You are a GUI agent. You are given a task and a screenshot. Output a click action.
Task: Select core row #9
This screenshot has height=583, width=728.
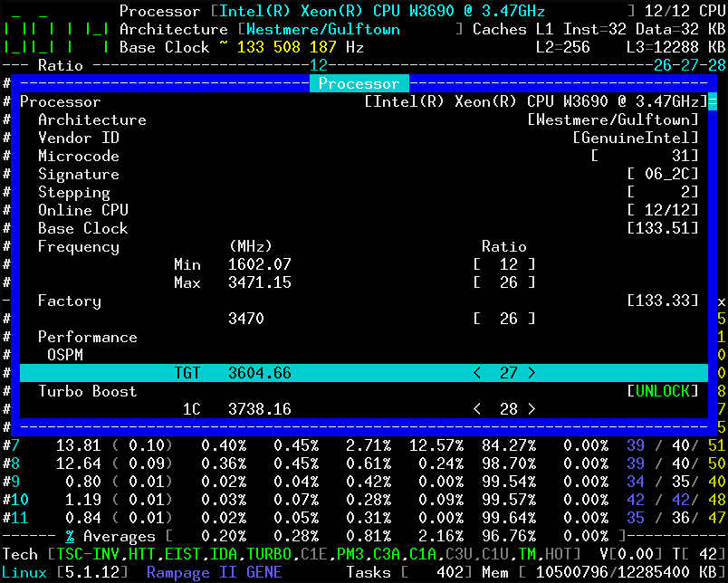363,482
